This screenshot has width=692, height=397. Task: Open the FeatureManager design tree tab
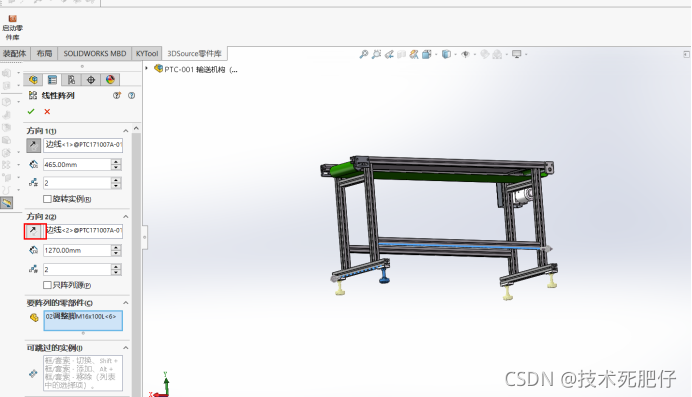(33, 79)
